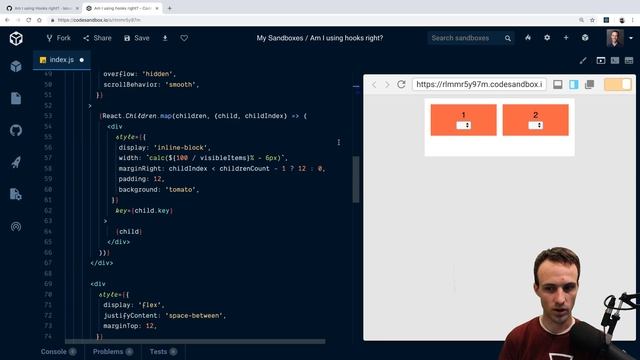Click the download icon in toolbar

click(x=165, y=38)
